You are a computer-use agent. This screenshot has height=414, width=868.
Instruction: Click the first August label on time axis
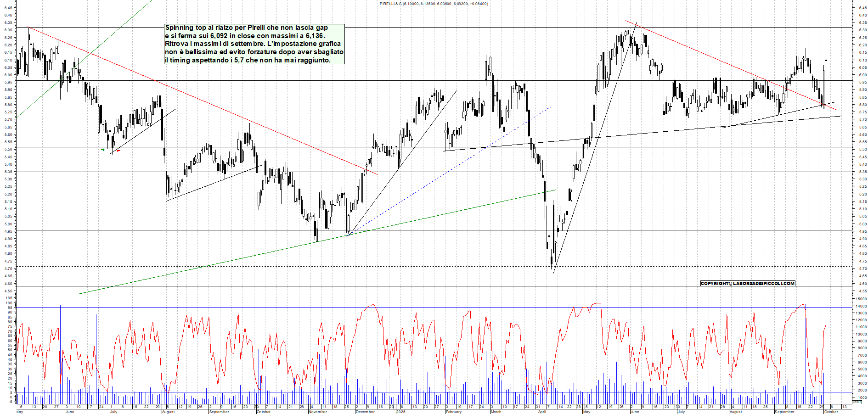(x=168, y=412)
